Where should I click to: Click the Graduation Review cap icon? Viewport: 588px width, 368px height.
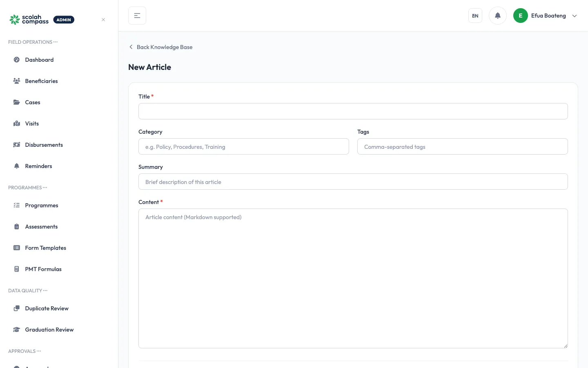[17, 330]
